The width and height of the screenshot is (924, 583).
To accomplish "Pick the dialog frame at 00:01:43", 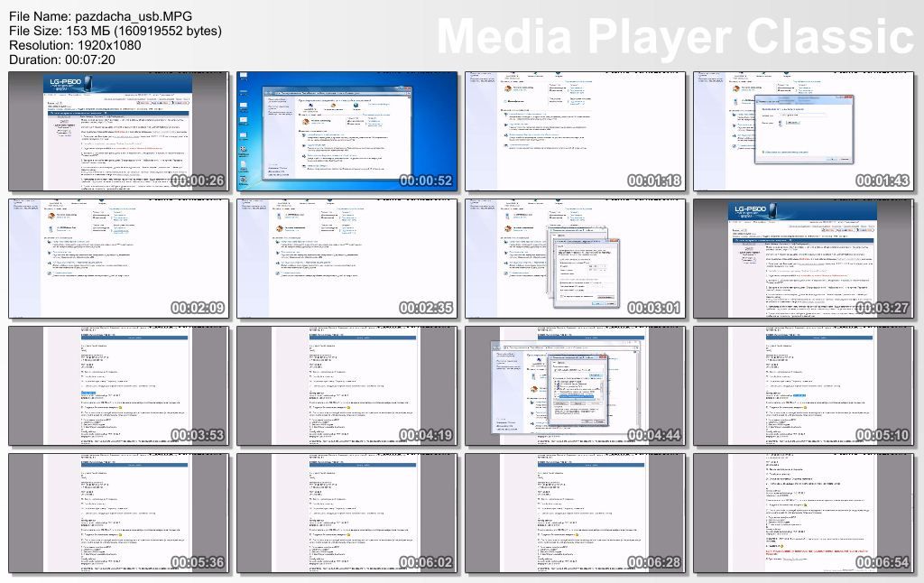I will 804,132.
